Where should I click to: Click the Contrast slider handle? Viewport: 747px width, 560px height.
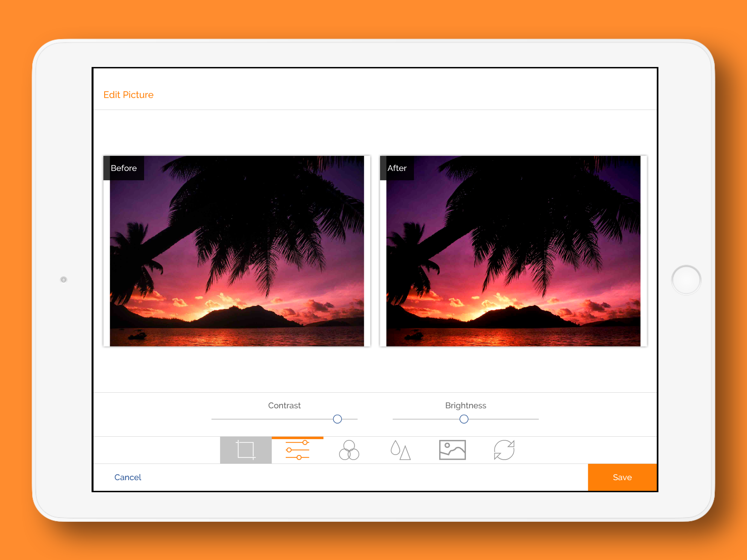click(337, 419)
